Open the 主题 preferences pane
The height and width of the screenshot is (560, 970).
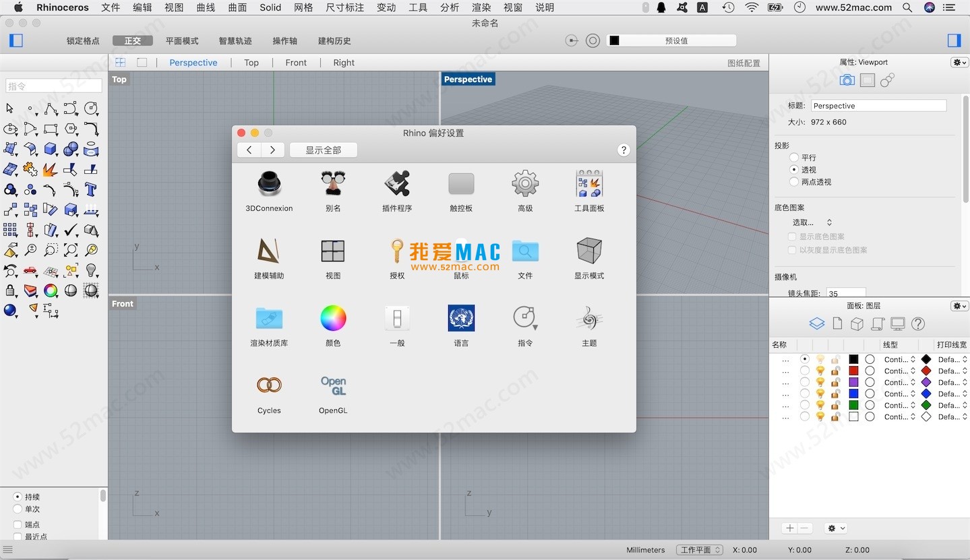click(589, 325)
